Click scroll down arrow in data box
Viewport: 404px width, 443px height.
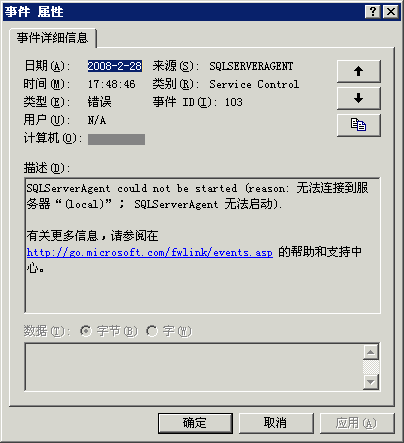point(371,382)
